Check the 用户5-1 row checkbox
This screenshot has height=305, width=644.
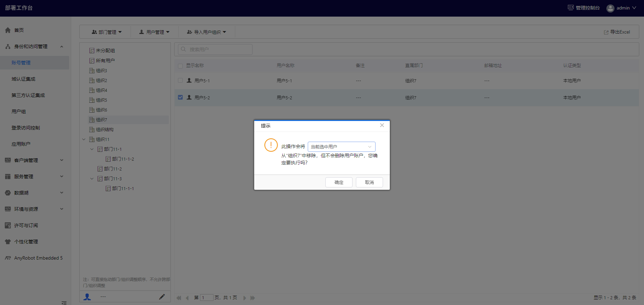(180, 80)
